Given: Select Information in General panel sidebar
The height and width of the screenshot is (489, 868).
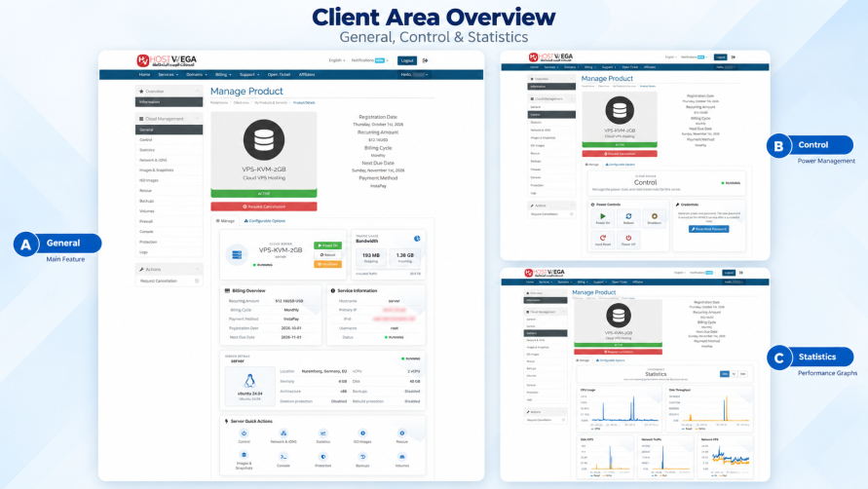Looking at the screenshot, I should pyautogui.click(x=169, y=102).
